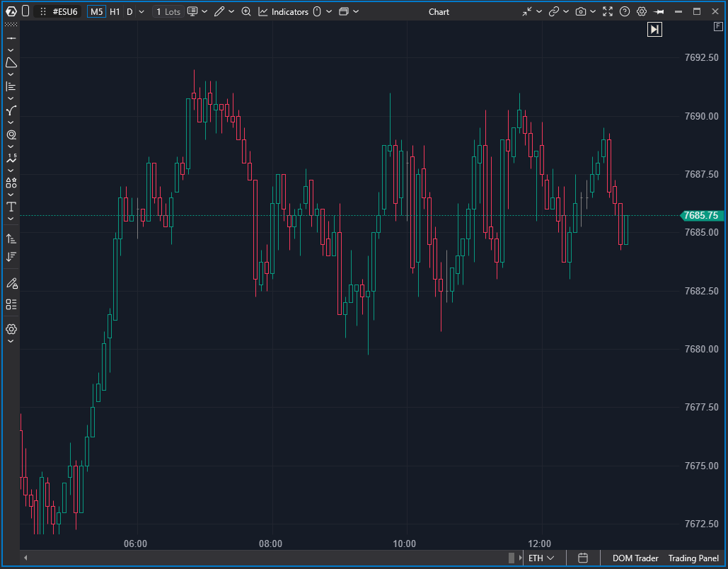Switch to the D daily timeframe
728x569 pixels.
tap(129, 11)
